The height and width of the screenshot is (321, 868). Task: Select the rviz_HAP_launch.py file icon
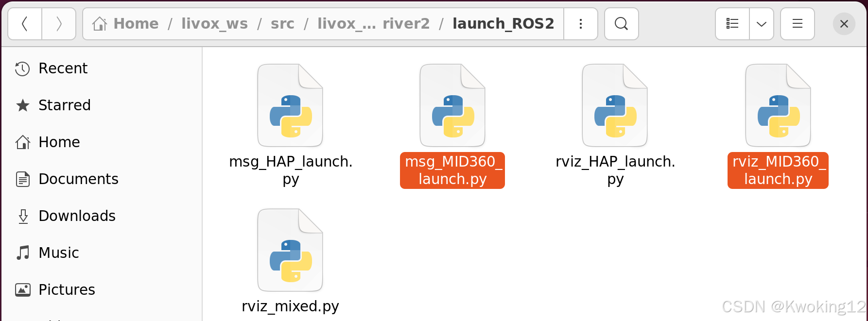[615, 105]
